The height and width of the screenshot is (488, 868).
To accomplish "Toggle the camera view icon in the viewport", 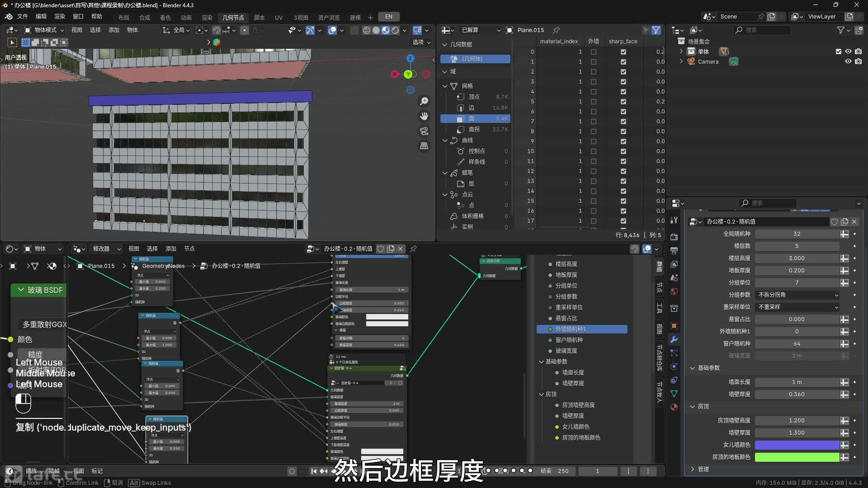I will [424, 131].
